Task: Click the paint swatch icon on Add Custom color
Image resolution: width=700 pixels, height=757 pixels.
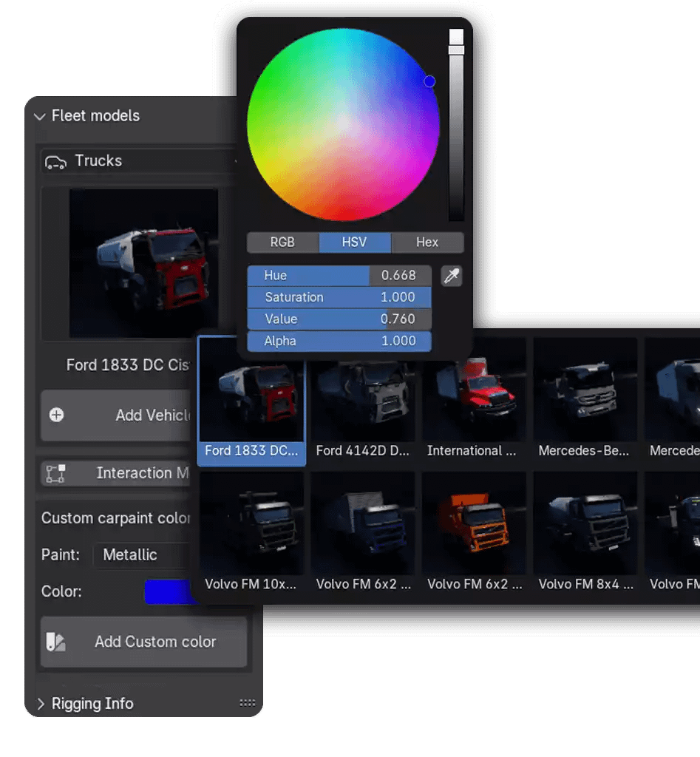Action: 55,642
